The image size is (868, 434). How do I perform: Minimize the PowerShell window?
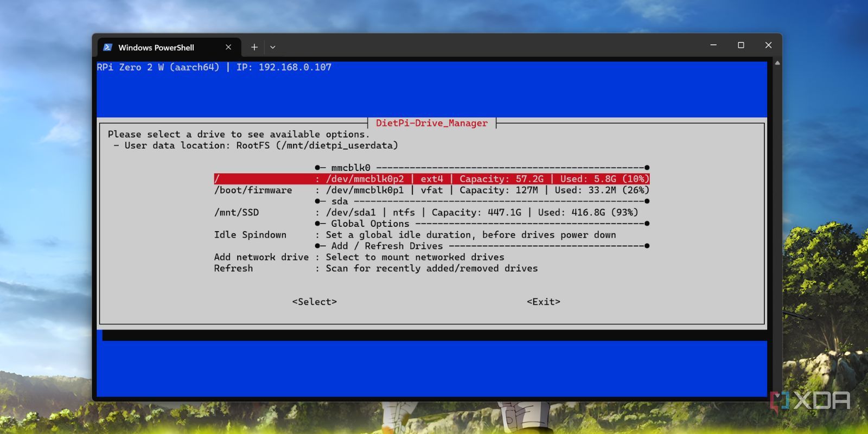pyautogui.click(x=713, y=45)
